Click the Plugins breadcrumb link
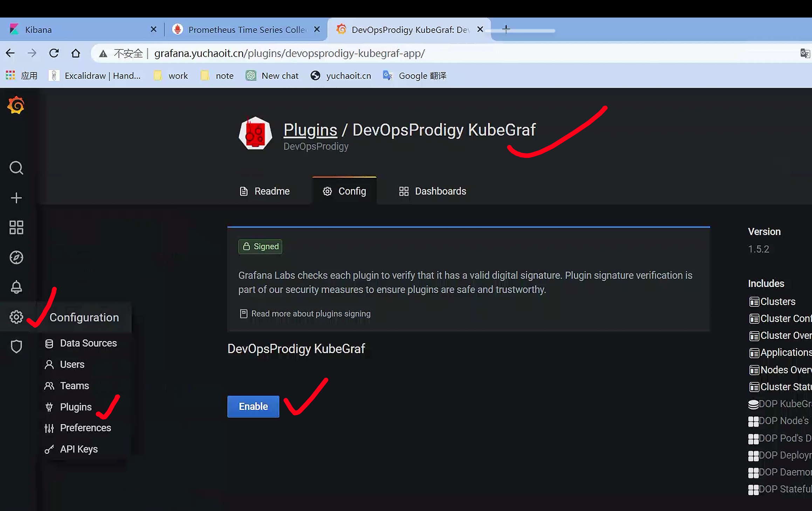Screen dimensions: 812x511 coord(310,130)
